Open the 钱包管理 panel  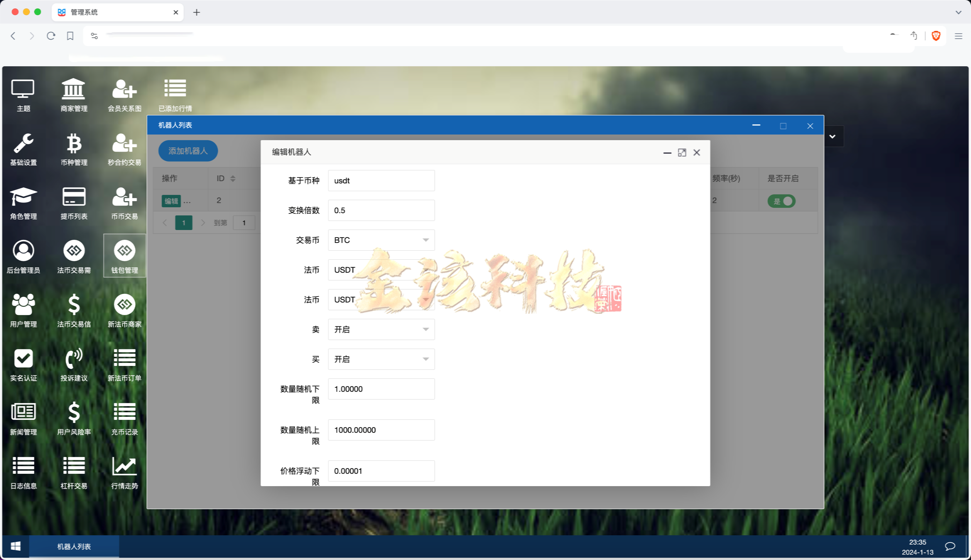[x=124, y=256]
